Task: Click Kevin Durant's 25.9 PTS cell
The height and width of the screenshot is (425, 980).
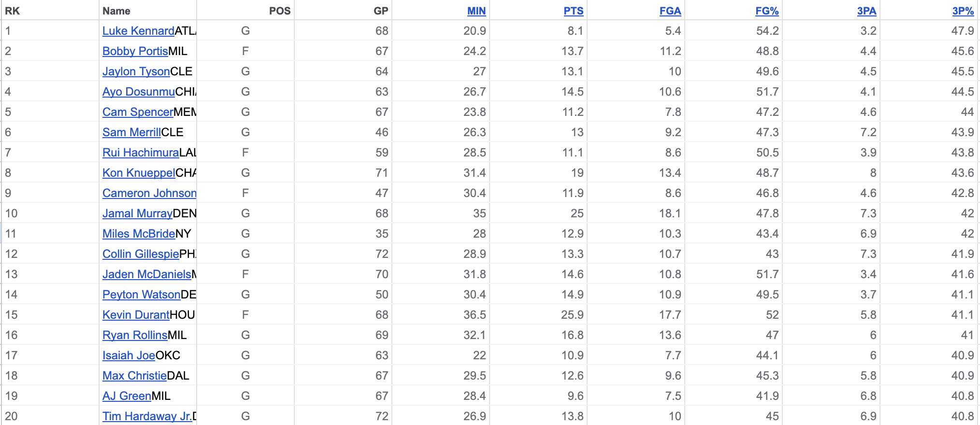Action: pos(538,315)
